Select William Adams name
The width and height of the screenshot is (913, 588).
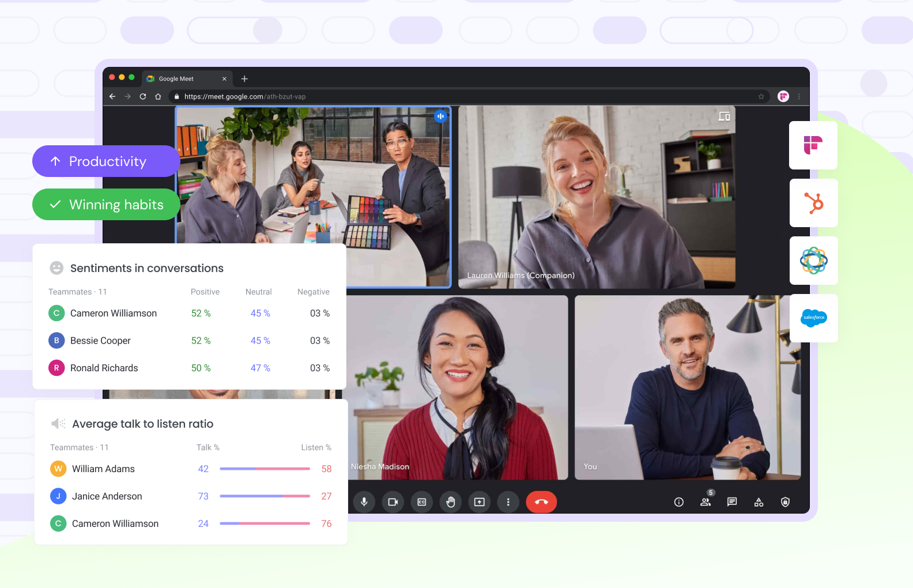tap(103, 469)
